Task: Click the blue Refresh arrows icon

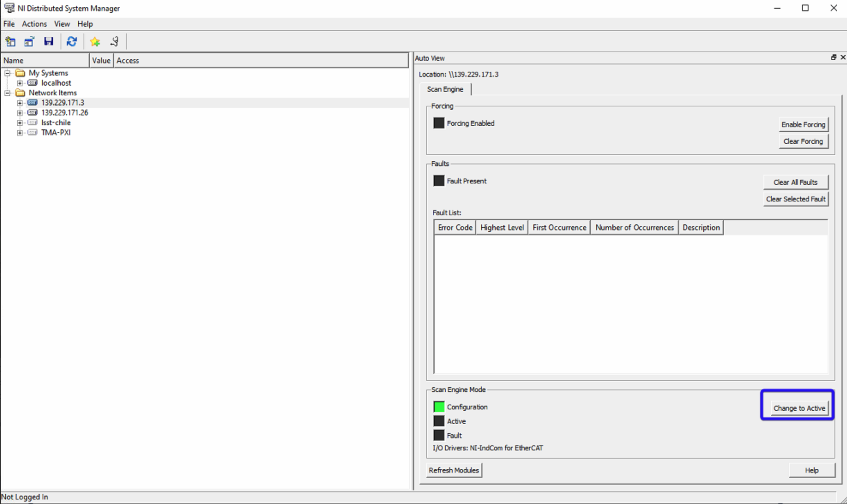Action: [x=72, y=42]
